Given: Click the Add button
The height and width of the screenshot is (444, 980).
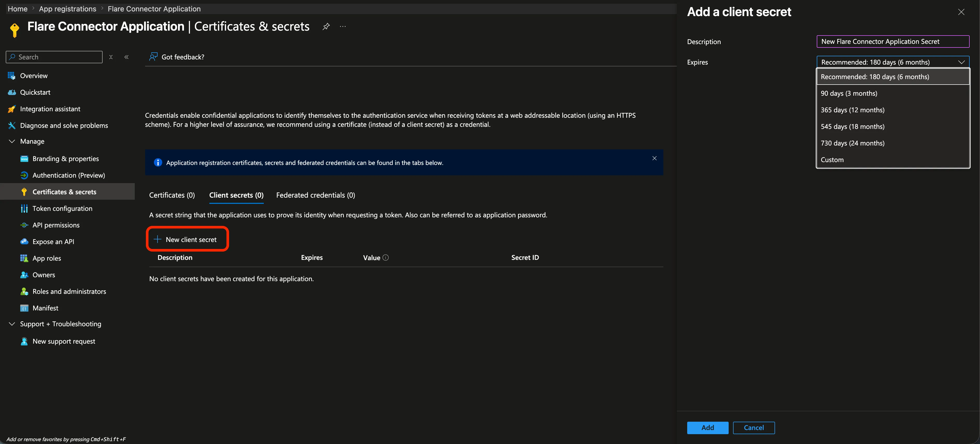Looking at the screenshot, I should [708, 428].
